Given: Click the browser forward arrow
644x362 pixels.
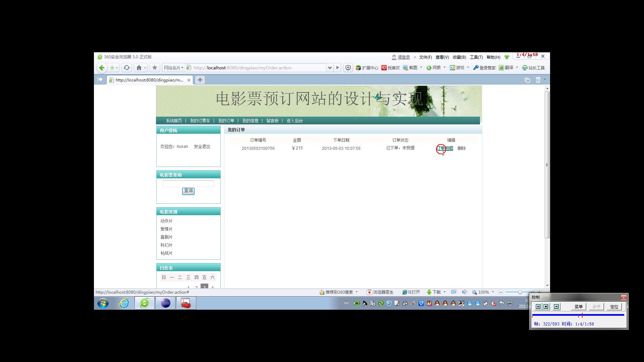Looking at the screenshot, I should point(112,68).
